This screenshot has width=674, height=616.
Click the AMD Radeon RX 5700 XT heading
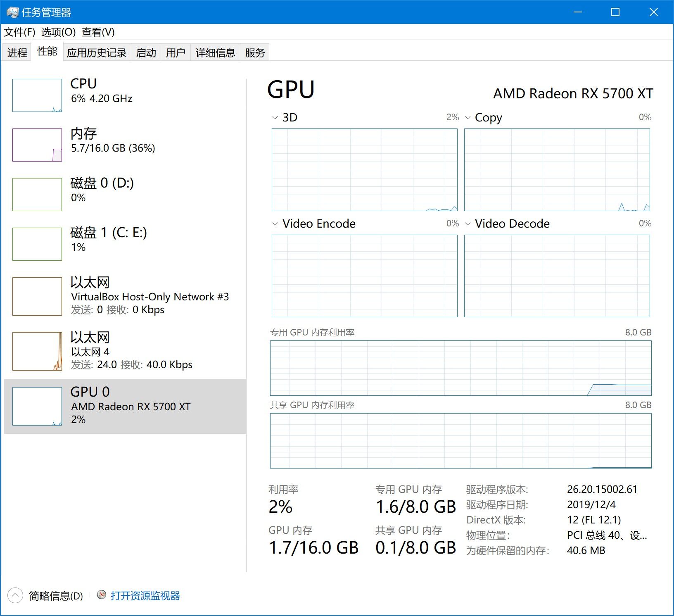pyautogui.click(x=573, y=93)
